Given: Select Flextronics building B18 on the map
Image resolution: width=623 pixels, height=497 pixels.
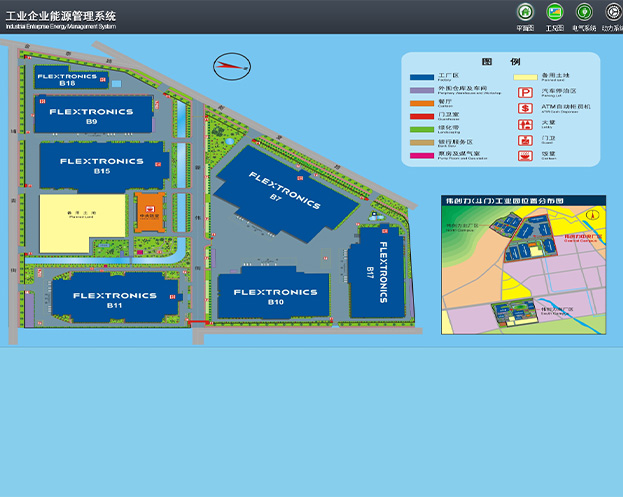Looking at the screenshot, I should [x=67, y=79].
